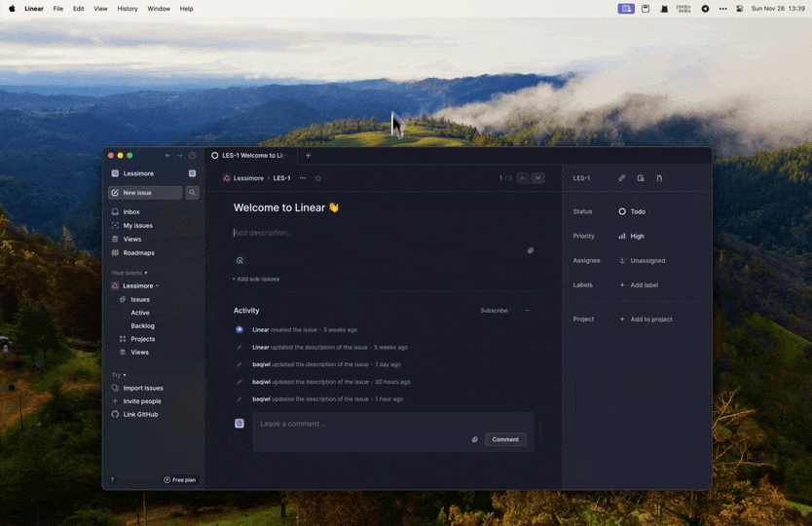Show Backlog issues

pos(142,326)
